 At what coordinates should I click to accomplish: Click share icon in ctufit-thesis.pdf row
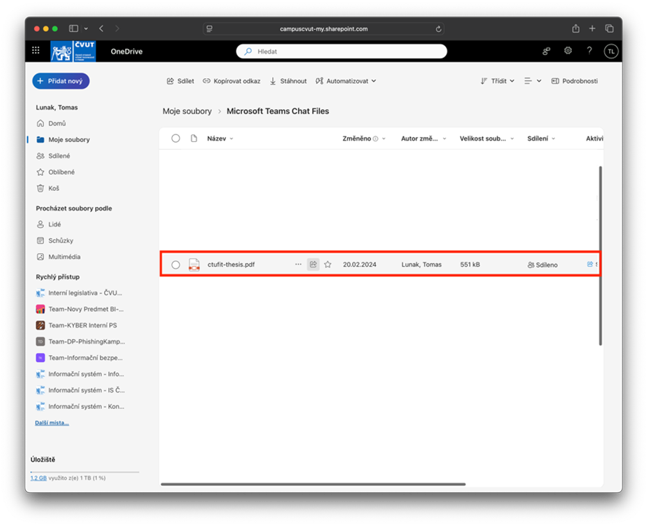(313, 264)
